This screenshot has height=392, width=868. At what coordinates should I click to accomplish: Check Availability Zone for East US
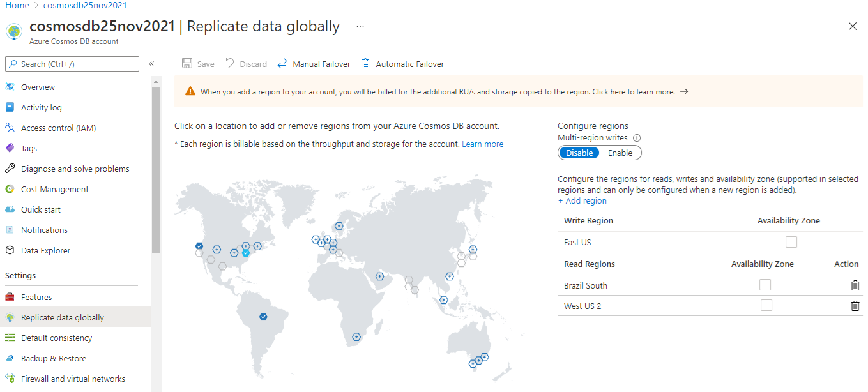pos(791,242)
